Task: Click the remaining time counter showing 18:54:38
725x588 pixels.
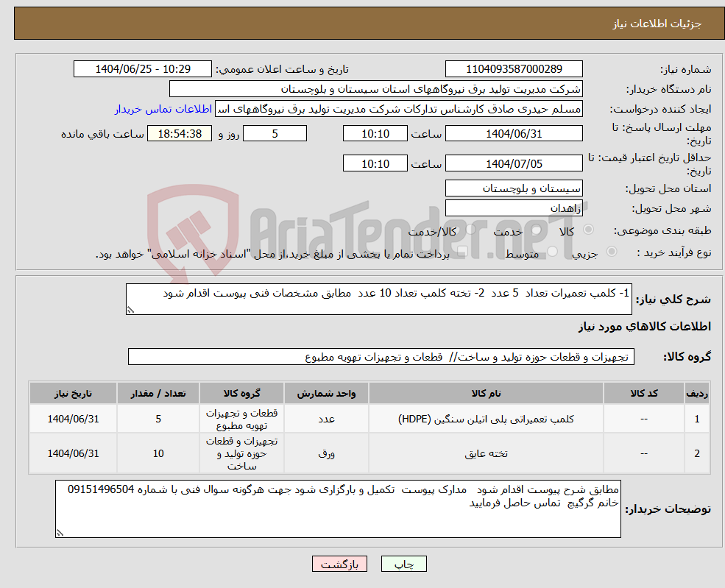Action: (178, 133)
